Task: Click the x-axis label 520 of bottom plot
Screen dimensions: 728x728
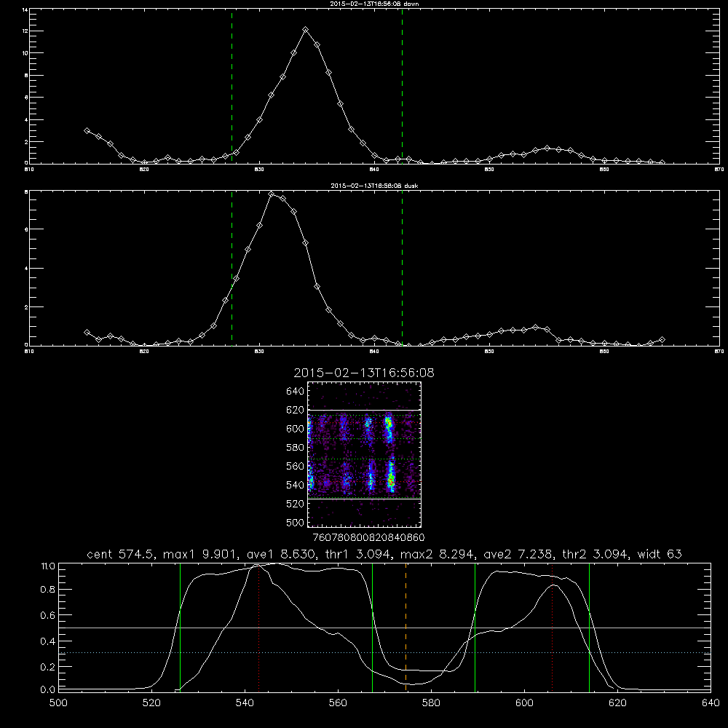Action: (x=151, y=703)
